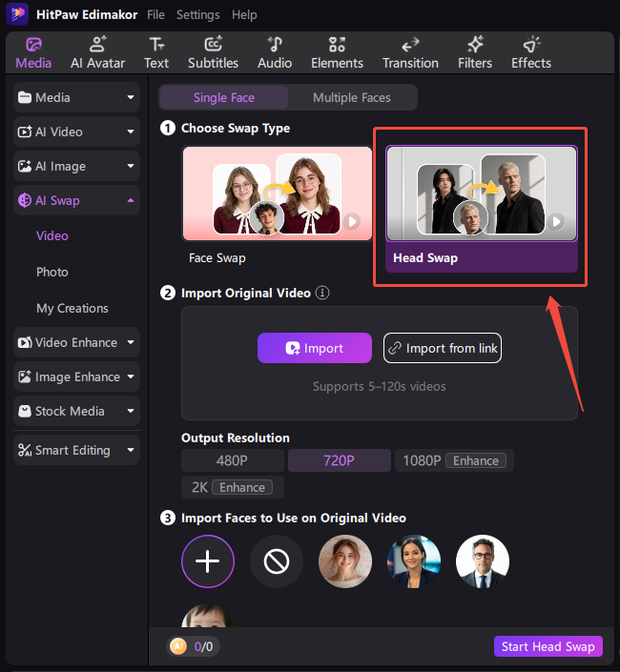This screenshot has height=672, width=620.
Task: Add a new face with plus button
Action: pyautogui.click(x=208, y=561)
